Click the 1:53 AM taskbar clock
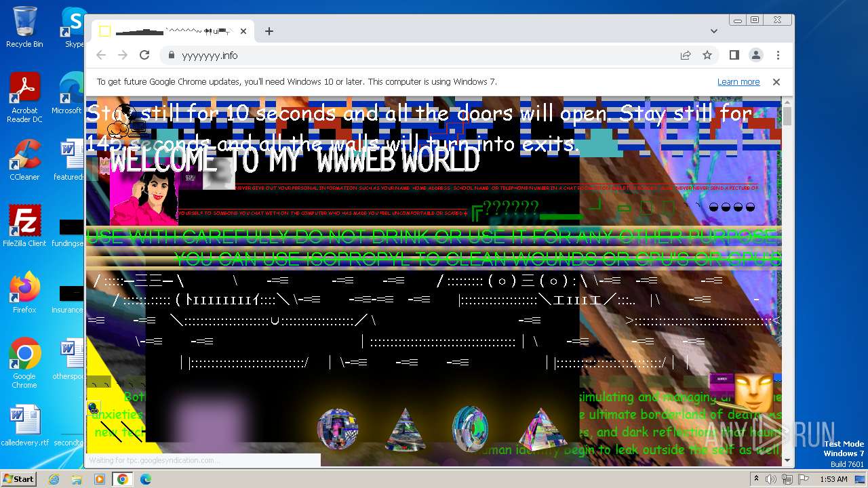The image size is (868, 488). tap(833, 479)
